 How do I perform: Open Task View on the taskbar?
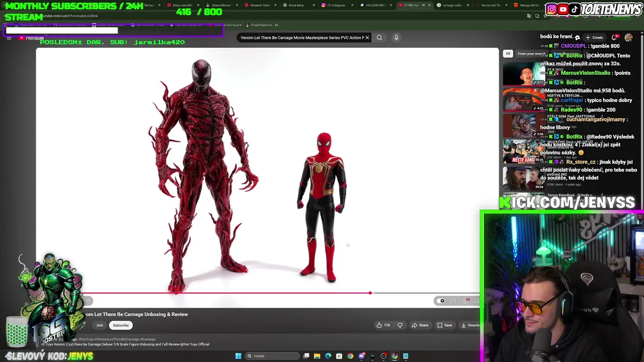coord(306,356)
